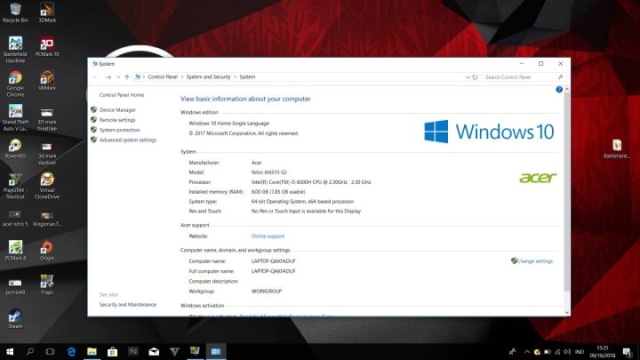Click the WORKGROUP value text
Viewport: 640px width, 360px height.
click(x=267, y=291)
